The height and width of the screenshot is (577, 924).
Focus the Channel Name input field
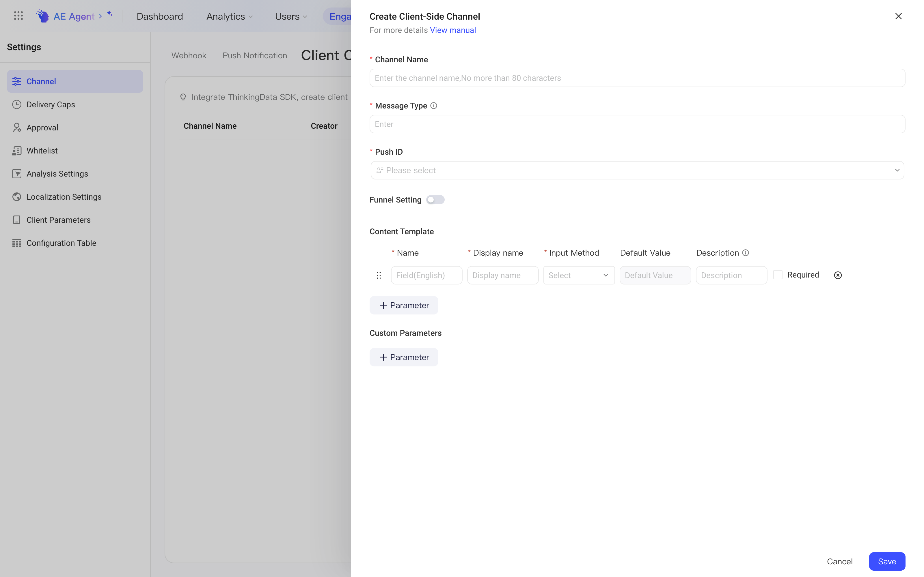(637, 78)
